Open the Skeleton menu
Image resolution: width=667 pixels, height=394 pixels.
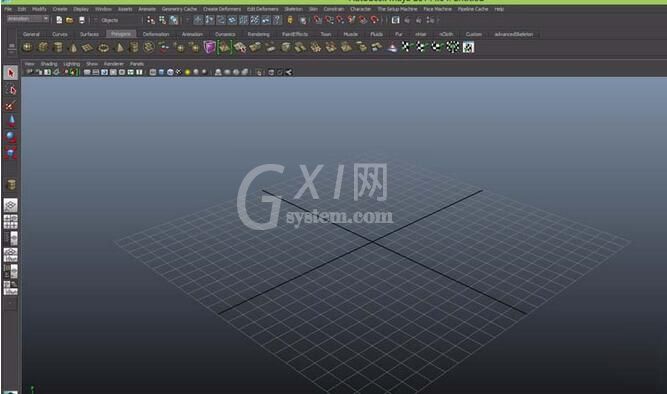click(x=294, y=9)
